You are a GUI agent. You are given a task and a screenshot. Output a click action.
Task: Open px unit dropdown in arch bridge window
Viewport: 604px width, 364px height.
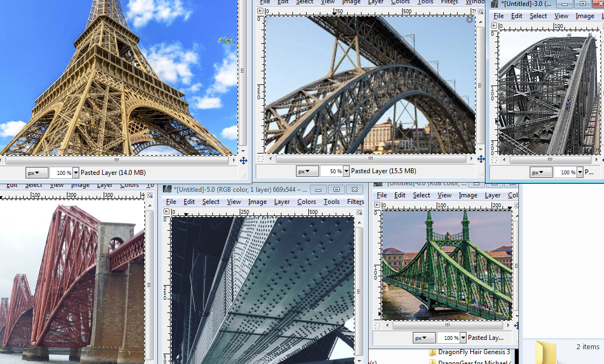(307, 171)
